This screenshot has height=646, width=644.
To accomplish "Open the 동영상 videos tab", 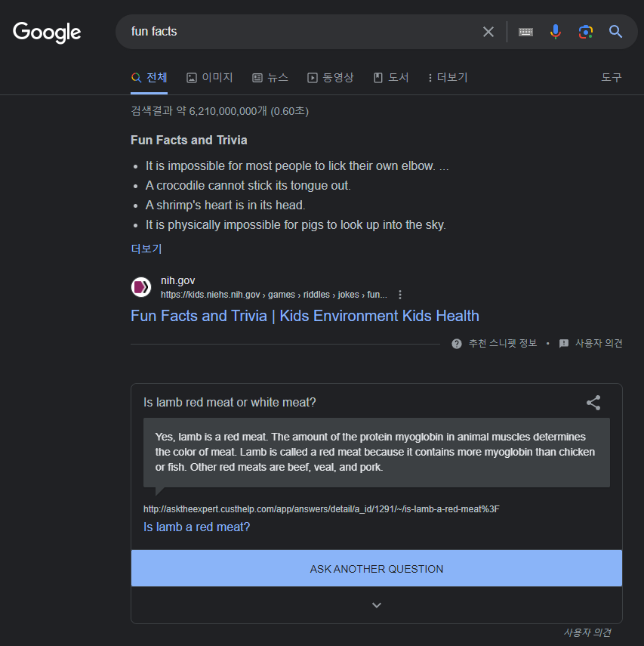I will [330, 78].
